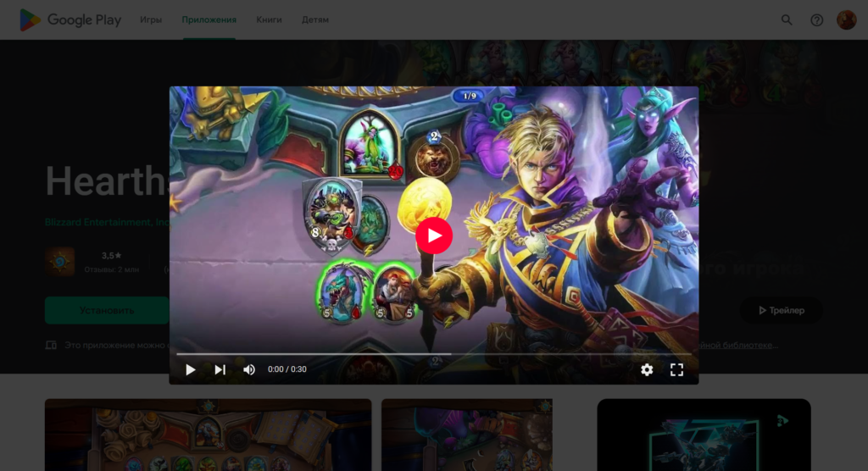Click the Установить install button
The image size is (868, 471).
tap(107, 311)
